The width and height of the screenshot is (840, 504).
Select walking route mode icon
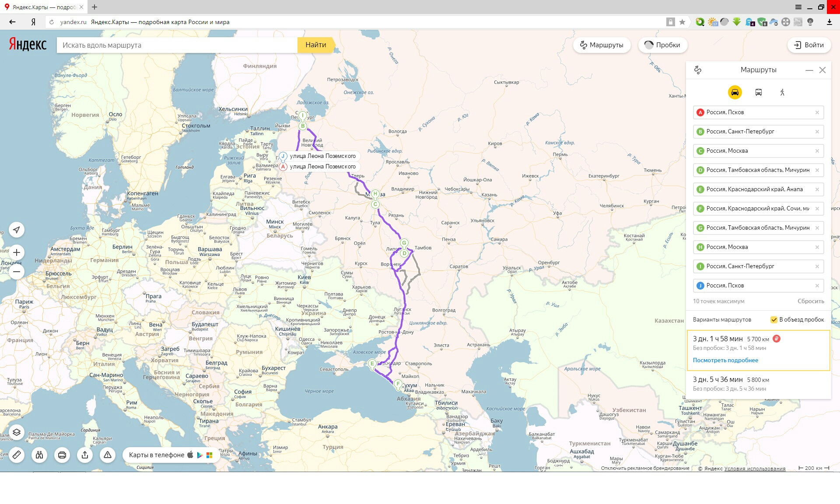tap(782, 92)
